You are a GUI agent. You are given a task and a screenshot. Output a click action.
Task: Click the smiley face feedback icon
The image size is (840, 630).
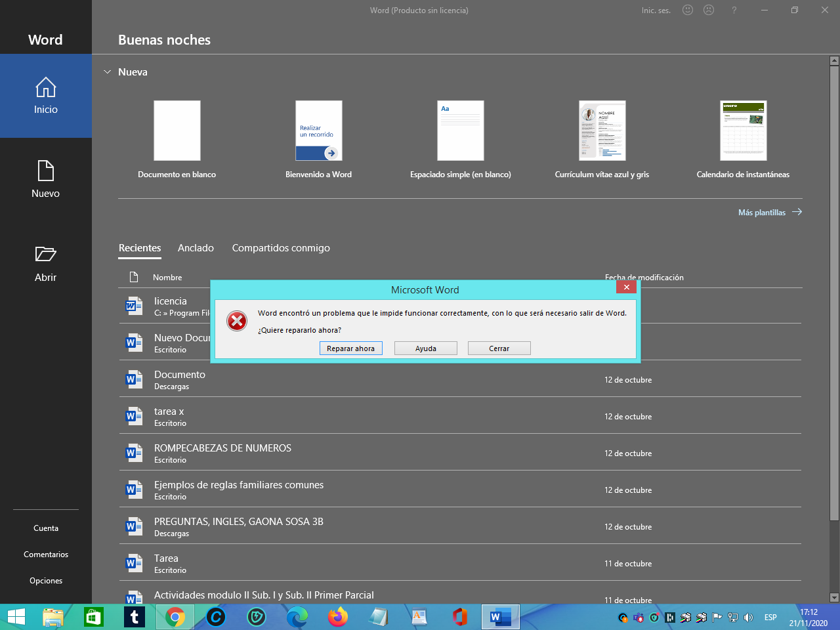[x=688, y=10]
